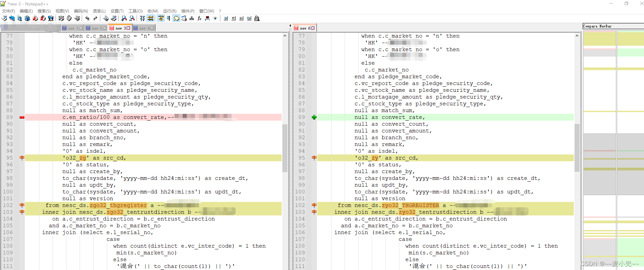Toggle synchronized horizontal scrolling
This screenshot has height=270, width=644.
pyautogui.click(x=150, y=18)
